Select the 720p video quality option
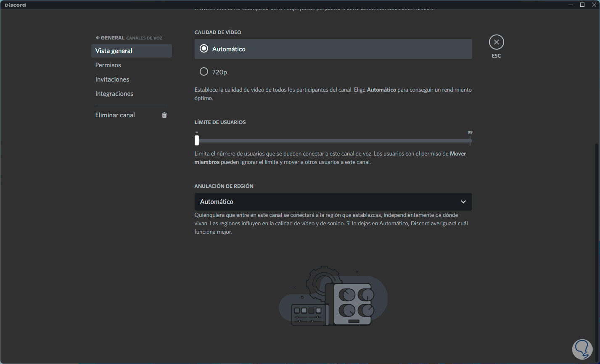The image size is (600, 364). (204, 72)
